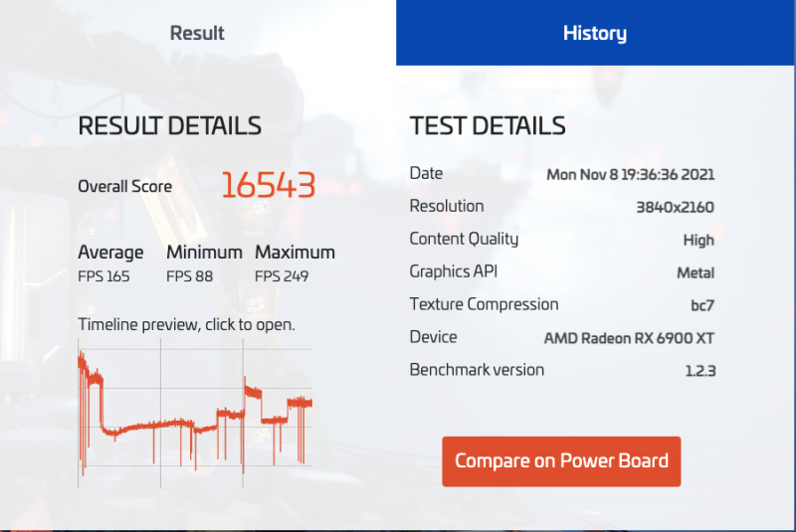
Task: Click the Maximum FPS 249 value
Action: coord(282,276)
